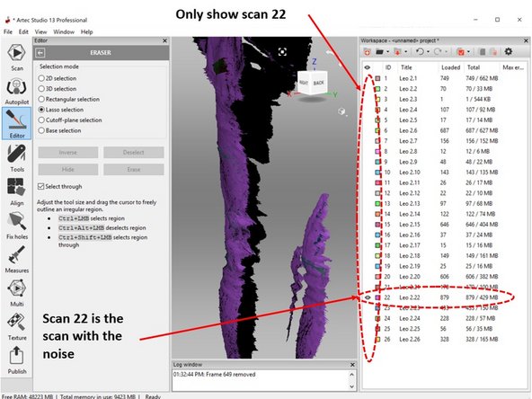Close the Log window

pos(352,365)
